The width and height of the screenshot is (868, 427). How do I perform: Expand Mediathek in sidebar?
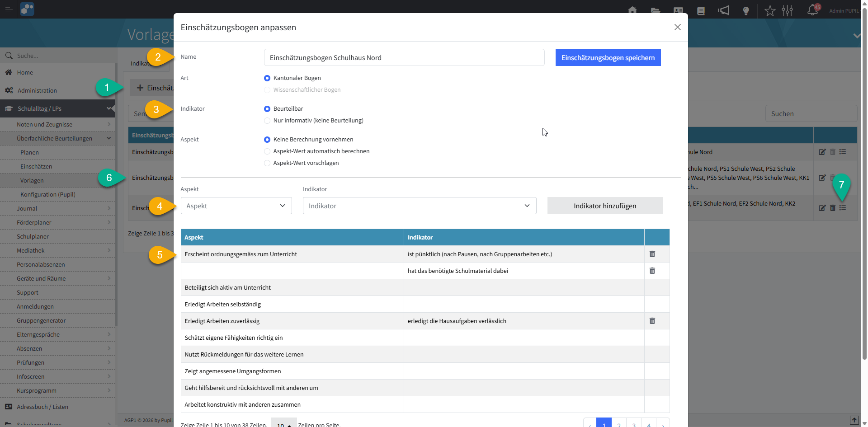[109, 250]
